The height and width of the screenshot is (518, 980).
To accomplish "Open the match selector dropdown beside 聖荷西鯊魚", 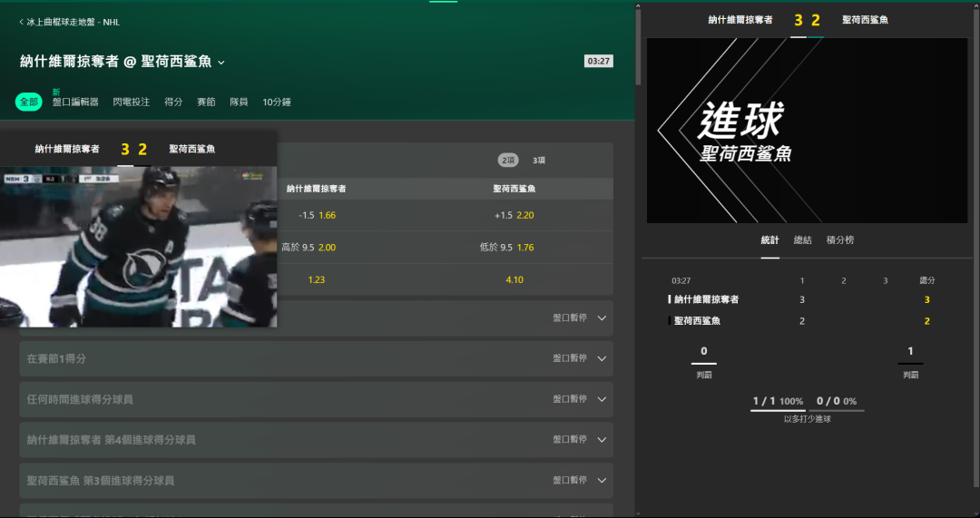I will tap(221, 63).
